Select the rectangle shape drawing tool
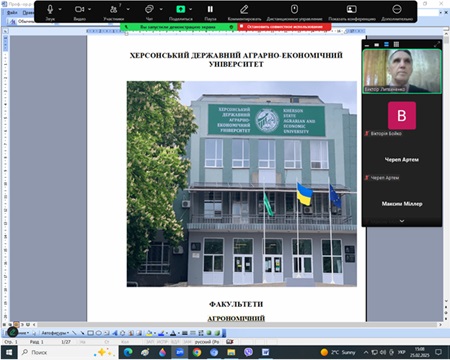 point(90,333)
